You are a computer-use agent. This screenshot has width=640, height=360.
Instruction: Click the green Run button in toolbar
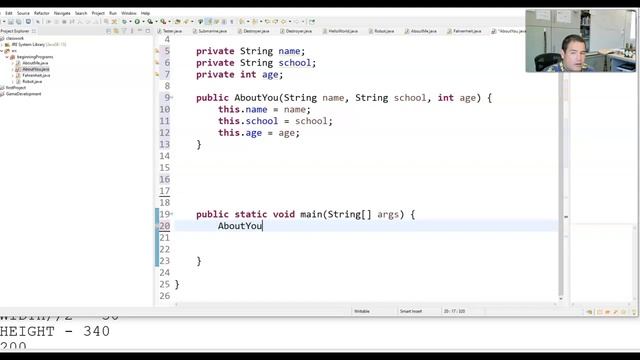coord(137,22)
